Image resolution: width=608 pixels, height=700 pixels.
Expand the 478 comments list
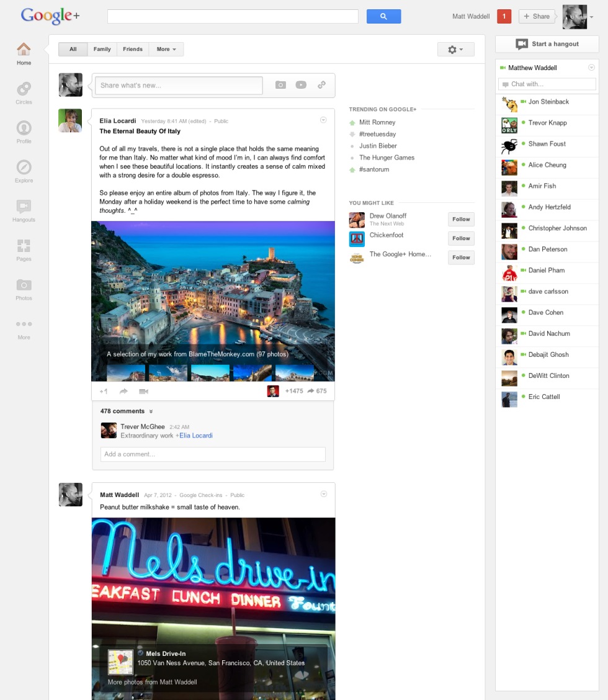pyautogui.click(x=127, y=411)
